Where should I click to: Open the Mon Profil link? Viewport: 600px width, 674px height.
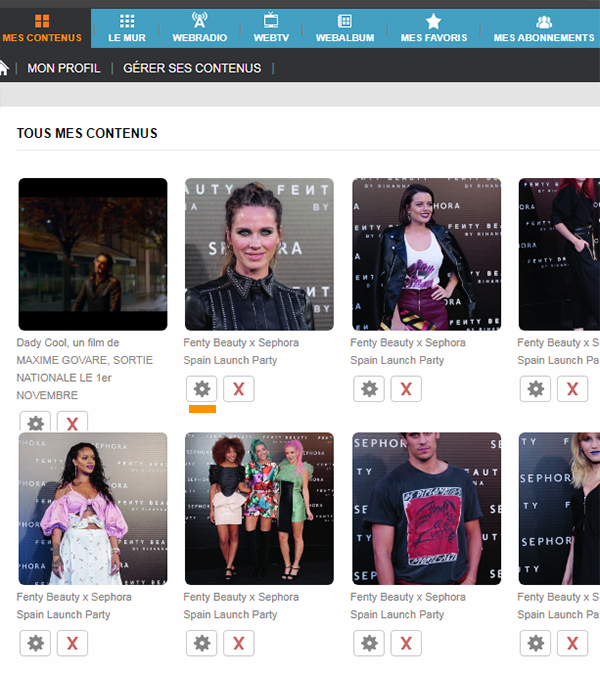(64, 68)
